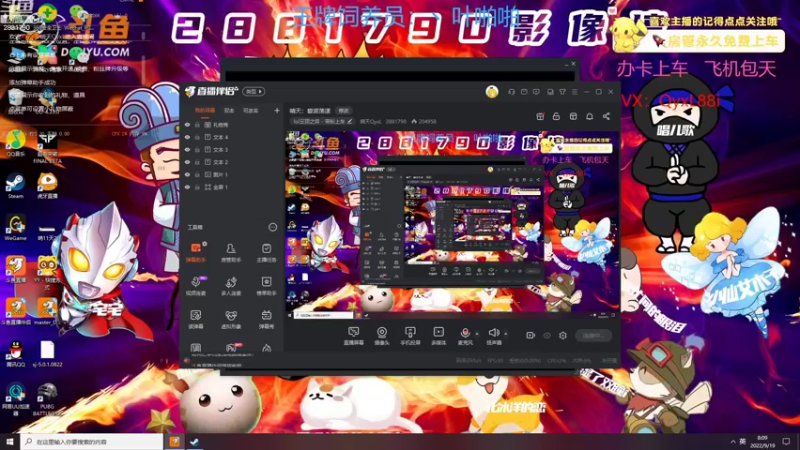Click the 英 input method indicator
Screen dimensions: 800x450
tap(742, 441)
